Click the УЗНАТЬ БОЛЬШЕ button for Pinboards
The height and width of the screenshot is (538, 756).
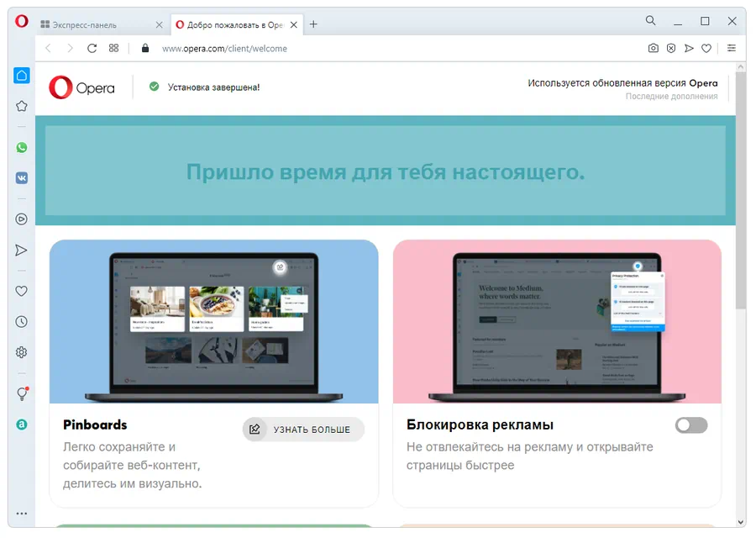point(302,429)
